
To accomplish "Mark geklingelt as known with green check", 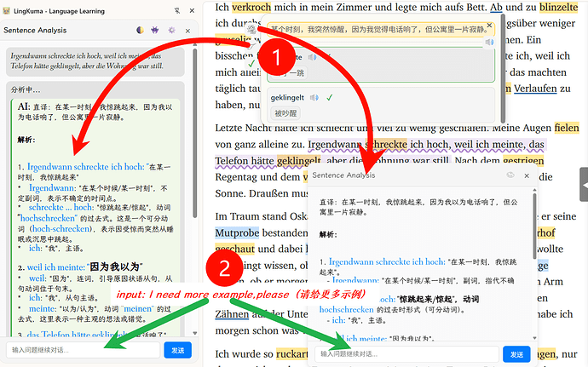I will [329, 97].
